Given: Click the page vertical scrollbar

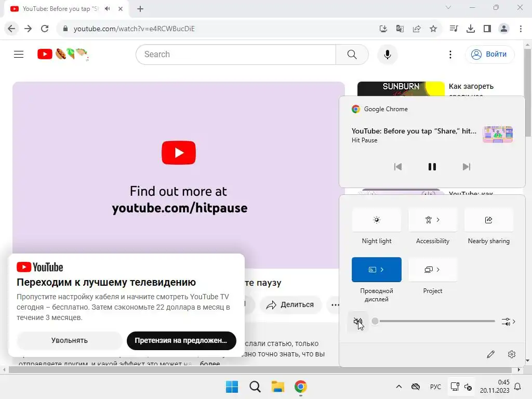Looking at the screenshot, I should [x=527, y=92].
